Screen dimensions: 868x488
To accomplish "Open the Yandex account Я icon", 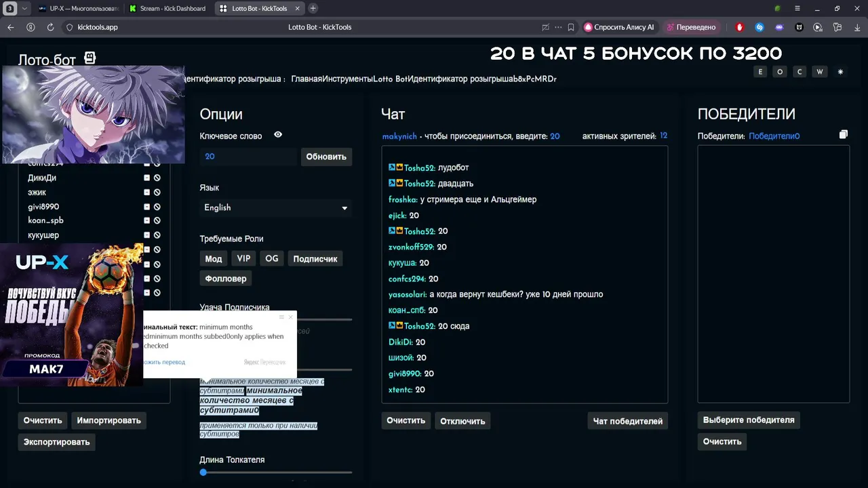I will pos(31,27).
